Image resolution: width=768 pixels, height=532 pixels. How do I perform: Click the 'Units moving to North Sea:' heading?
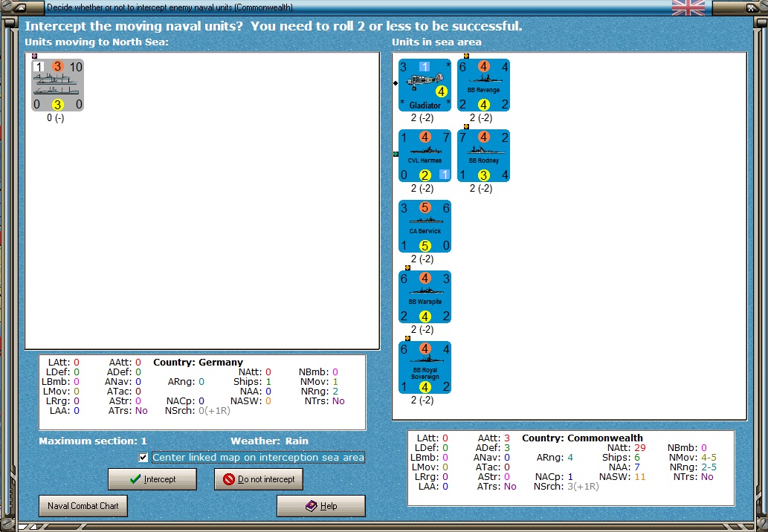pyautogui.click(x=97, y=42)
